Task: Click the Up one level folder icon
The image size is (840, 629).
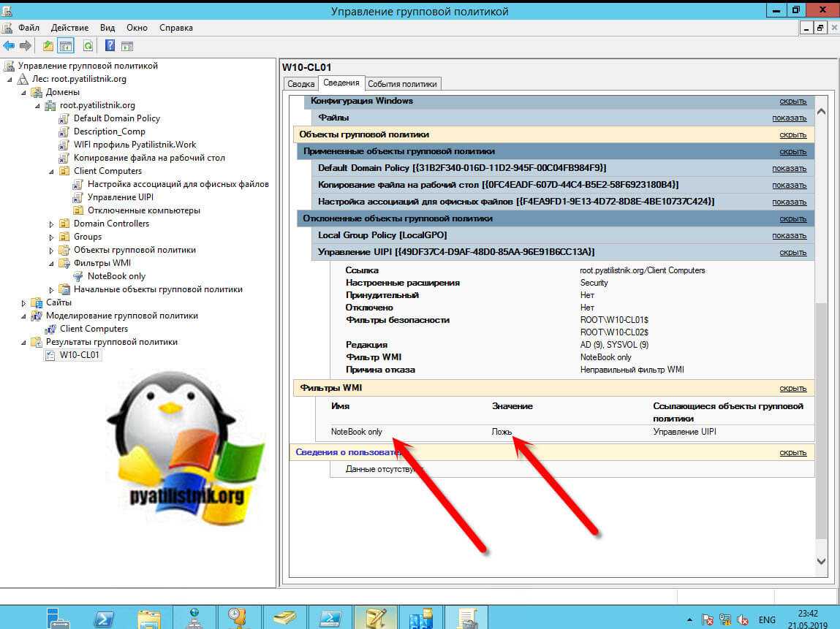Action: click(x=48, y=46)
